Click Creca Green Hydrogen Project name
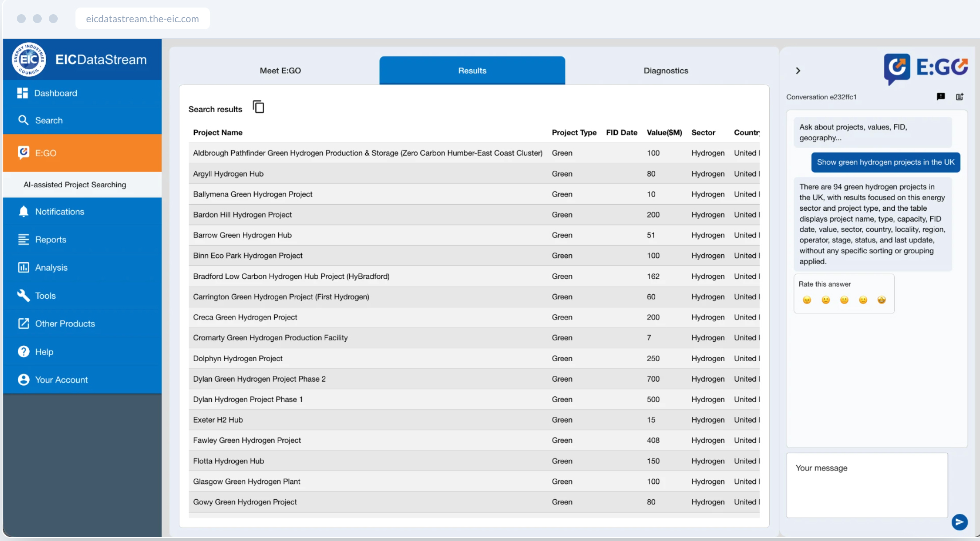The height and width of the screenshot is (541, 980). (x=245, y=317)
